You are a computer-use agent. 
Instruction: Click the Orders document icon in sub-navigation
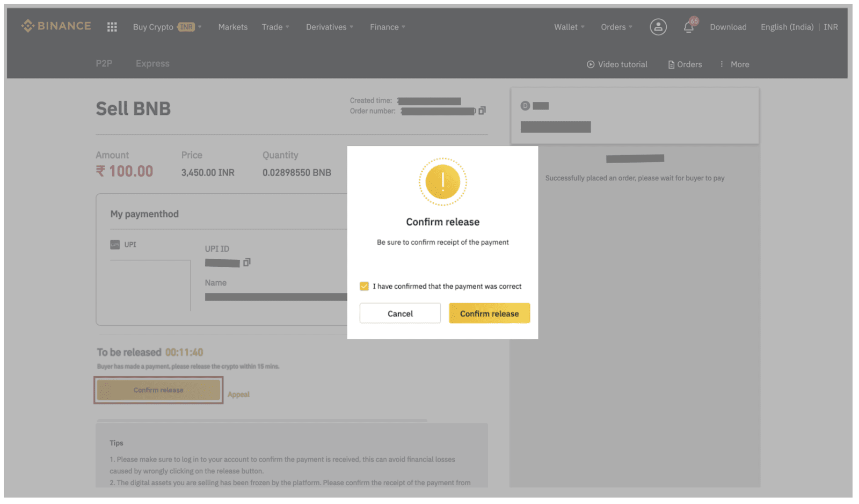coord(671,64)
